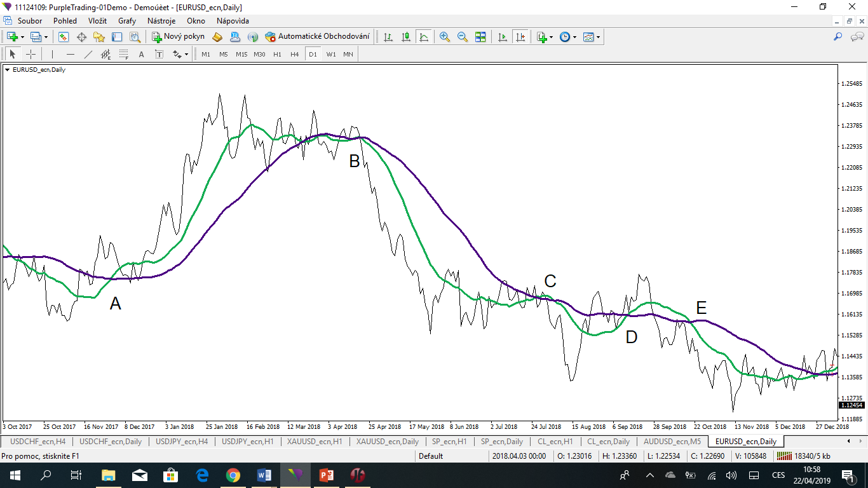Image resolution: width=868 pixels, height=488 pixels.
Task: Add a Fibonacci retracement to the chart
Action: coord(123,54)
